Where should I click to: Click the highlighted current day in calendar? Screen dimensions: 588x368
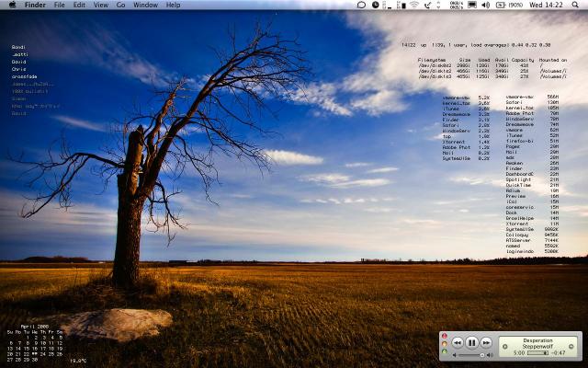point(35,354)
